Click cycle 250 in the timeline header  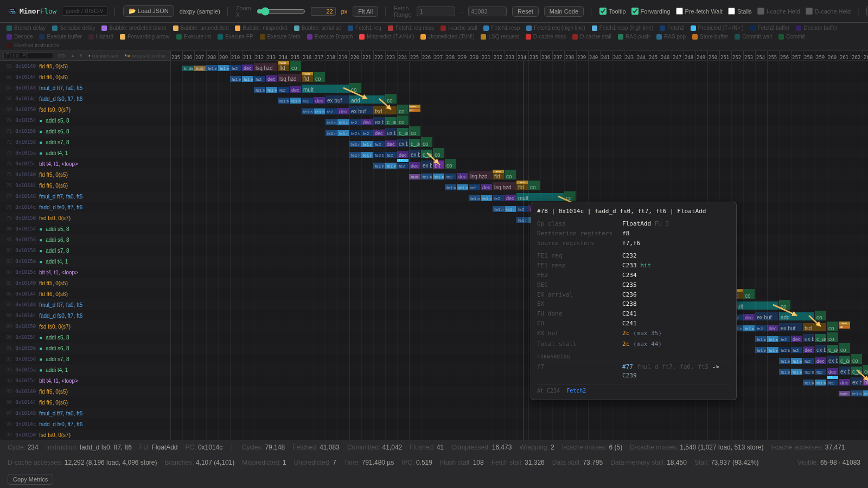pos(713,57)
